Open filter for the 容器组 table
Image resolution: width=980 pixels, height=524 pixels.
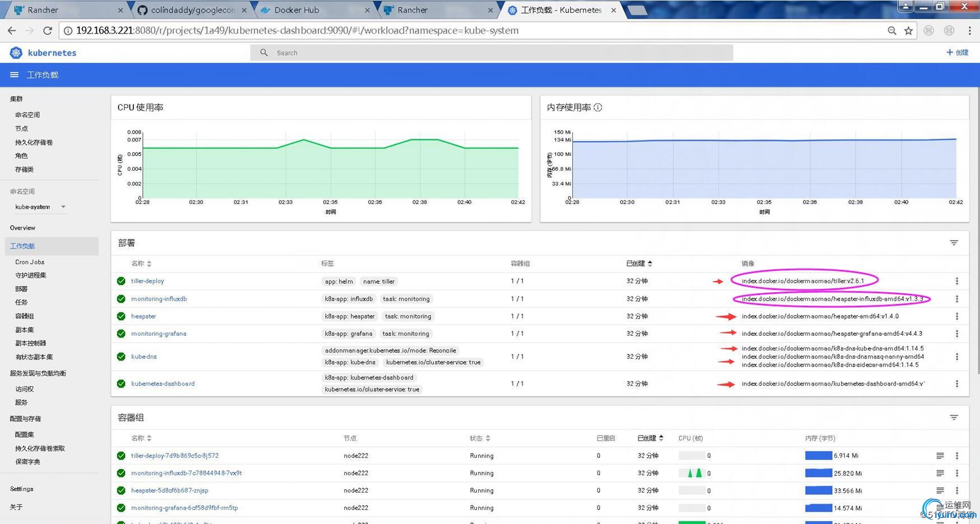coord(954,418)
